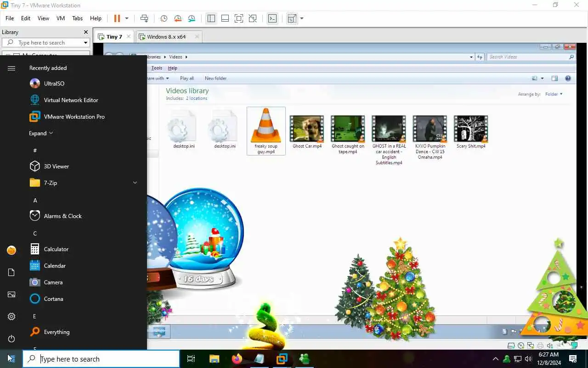
Task: Click New folder in Videos library
Action: [215, 78]
